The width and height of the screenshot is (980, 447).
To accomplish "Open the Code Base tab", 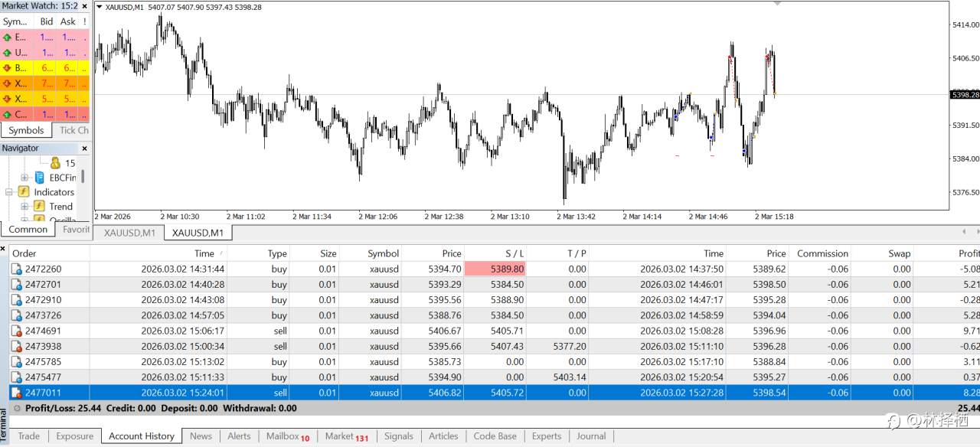I will click(495, 436).
